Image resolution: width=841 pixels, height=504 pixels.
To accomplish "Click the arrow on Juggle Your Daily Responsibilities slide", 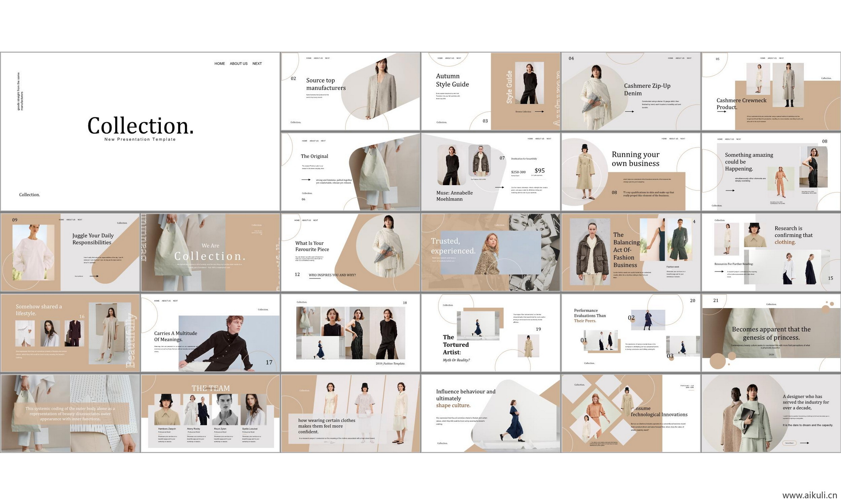I will [94, 276].
